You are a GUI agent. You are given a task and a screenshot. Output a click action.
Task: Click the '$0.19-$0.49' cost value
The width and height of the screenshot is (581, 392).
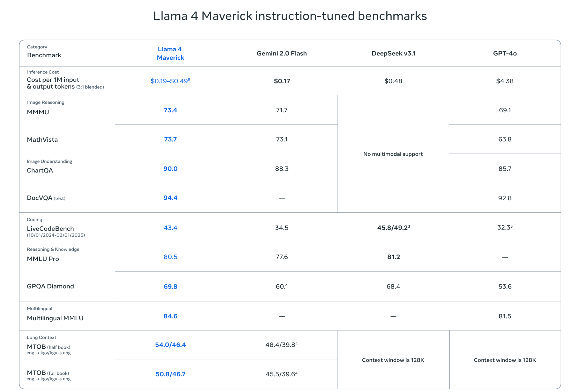170,81
